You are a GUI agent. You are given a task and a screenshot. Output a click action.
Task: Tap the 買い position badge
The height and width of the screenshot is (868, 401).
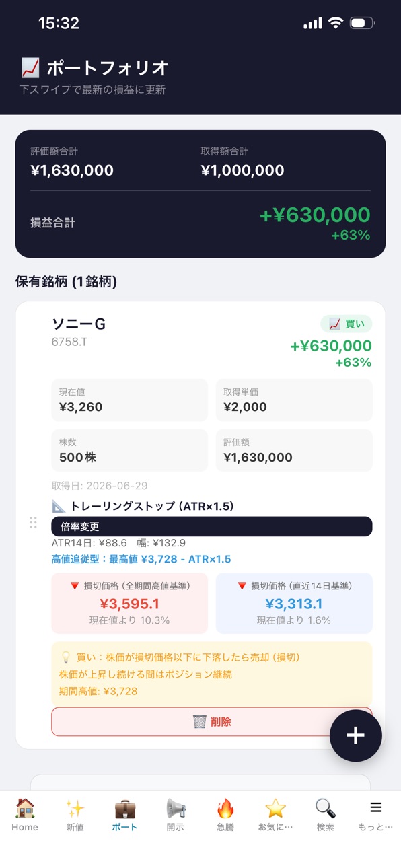(x=346, y=324)
